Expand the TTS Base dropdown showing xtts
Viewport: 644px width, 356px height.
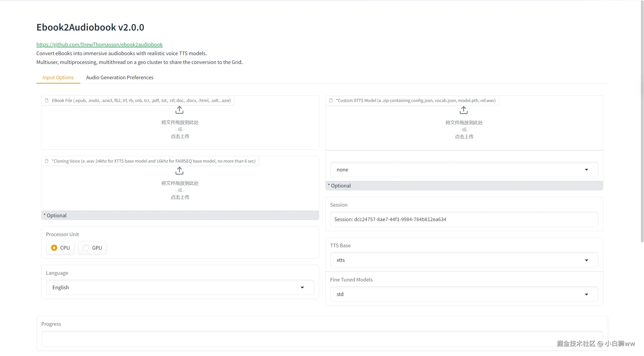point(464,260)
